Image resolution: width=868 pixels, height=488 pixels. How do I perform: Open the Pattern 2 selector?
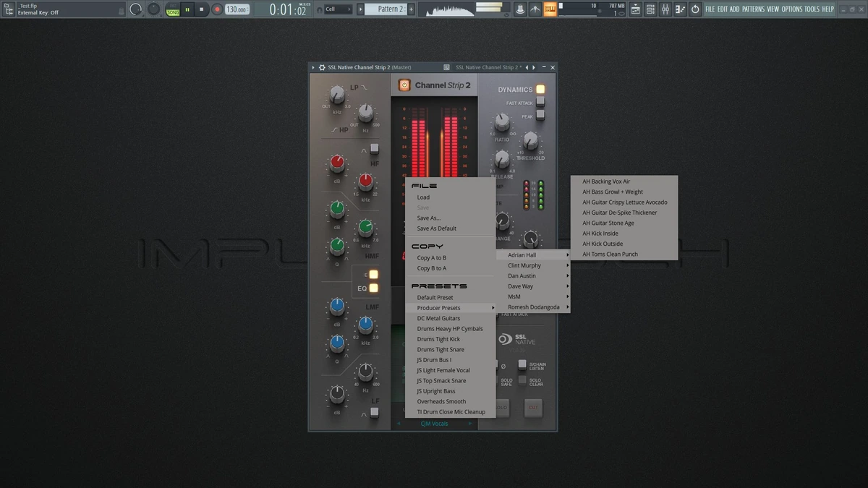tap(388, 9)
